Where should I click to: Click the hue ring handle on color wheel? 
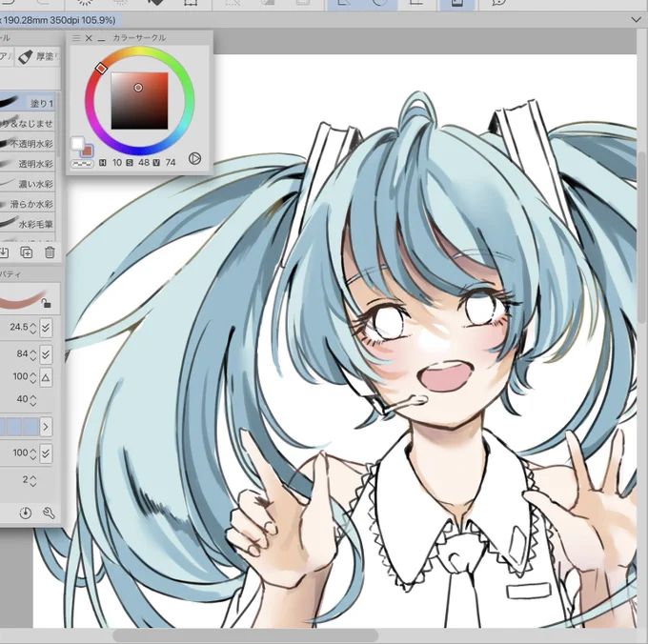pyautogui.click(x=101, y=69)
